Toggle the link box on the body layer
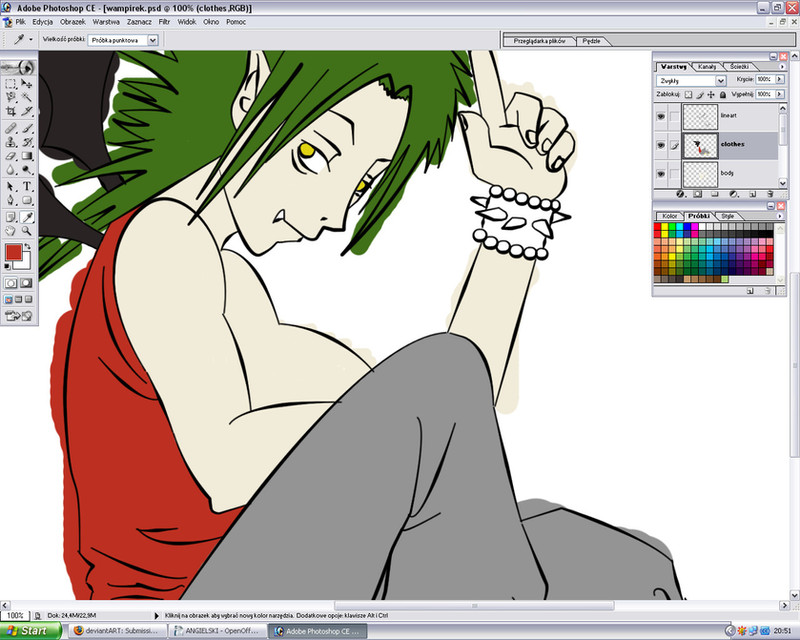The height and width of the screenshot is (640, 800). tap(674, 174)
